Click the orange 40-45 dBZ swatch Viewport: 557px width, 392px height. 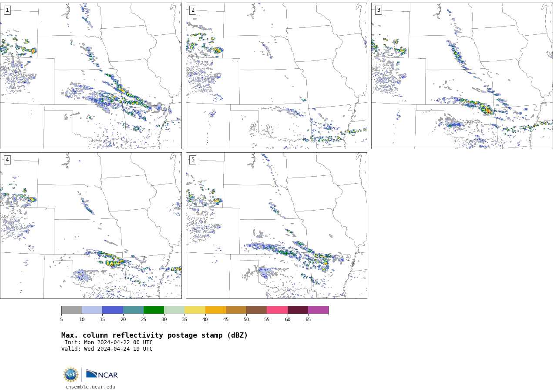215,310
